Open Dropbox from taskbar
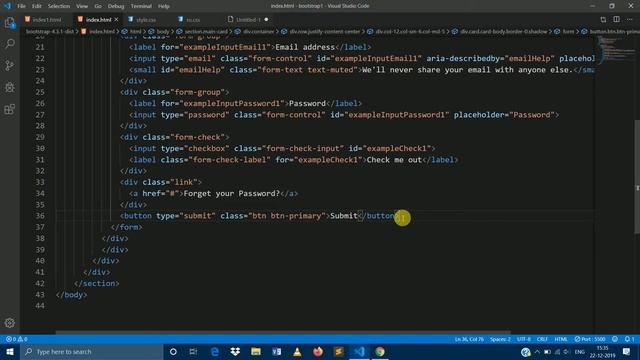The width and height of the screenshot is (640, 360). (x=235, y=351)
